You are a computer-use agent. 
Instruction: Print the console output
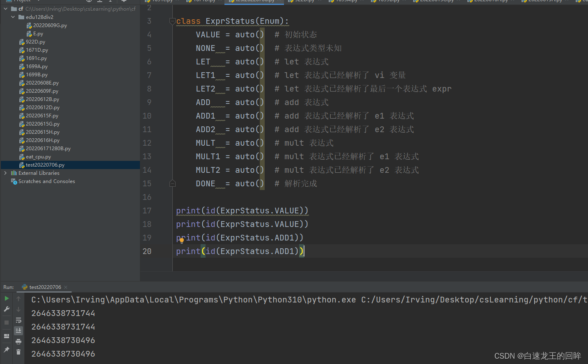(18, 341)
